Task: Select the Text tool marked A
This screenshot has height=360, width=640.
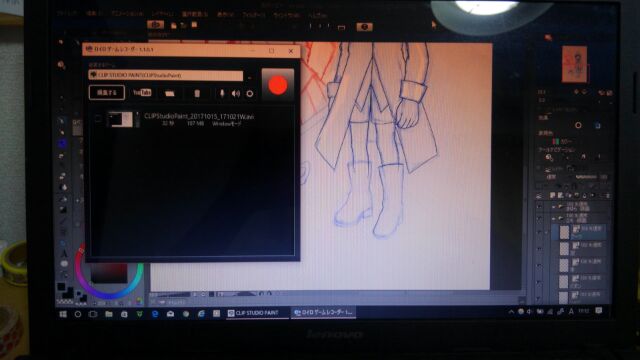Action: (x=64, y=254)
